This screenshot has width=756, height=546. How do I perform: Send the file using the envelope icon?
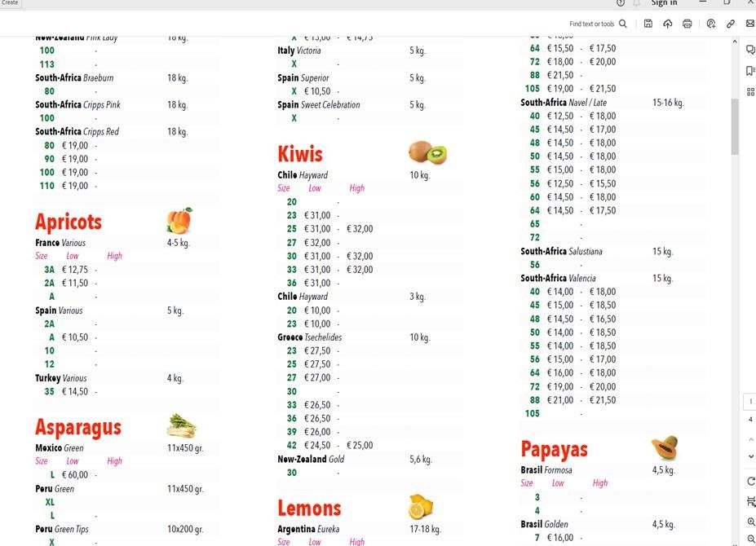pos(750,24)
